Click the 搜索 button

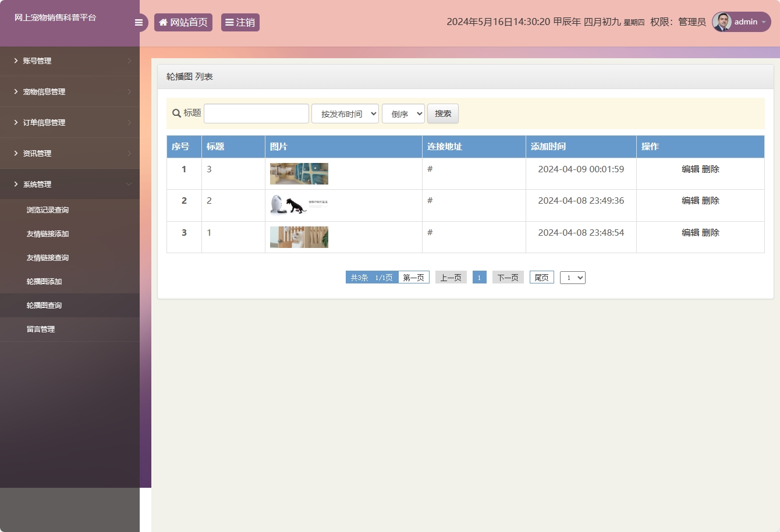[x=442, y=113]
